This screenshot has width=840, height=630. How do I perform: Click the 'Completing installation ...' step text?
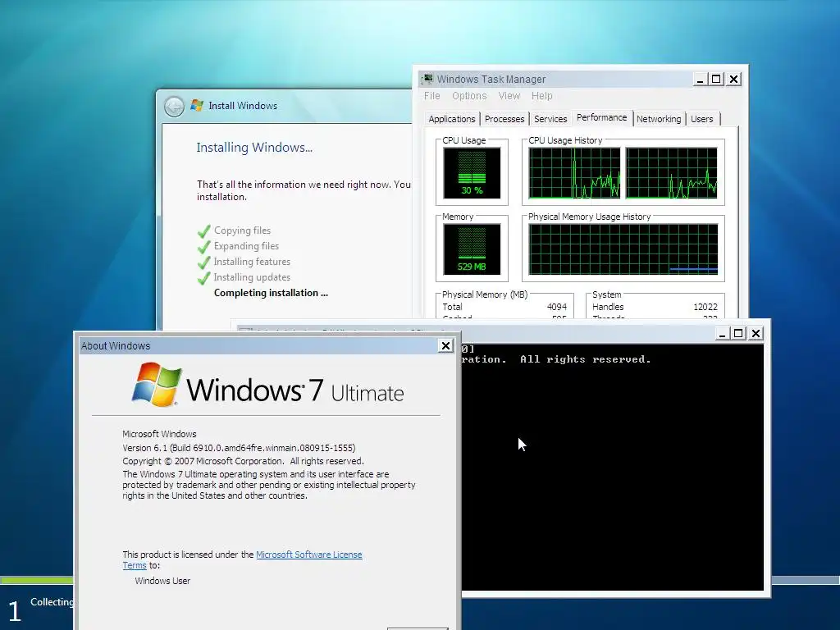pos(271,293)
